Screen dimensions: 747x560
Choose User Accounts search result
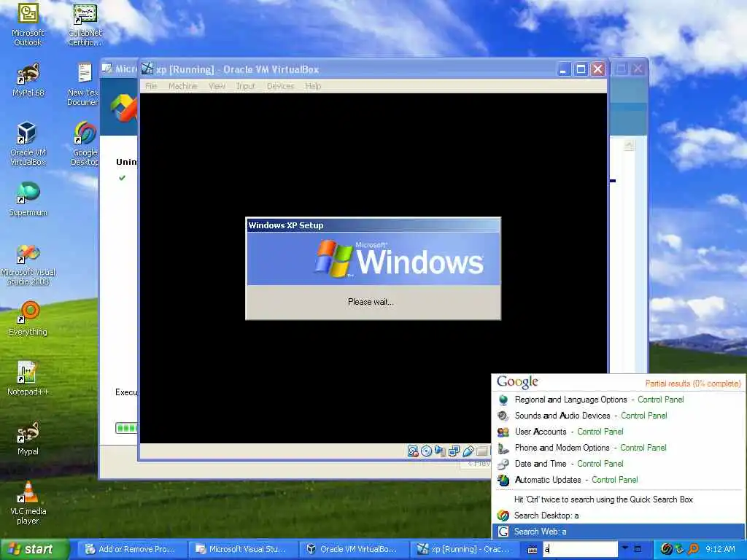[619, 432]
